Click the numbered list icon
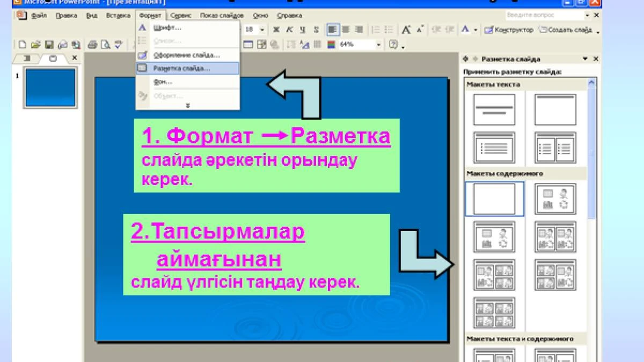The image size is (644, 362). [376, 29]
